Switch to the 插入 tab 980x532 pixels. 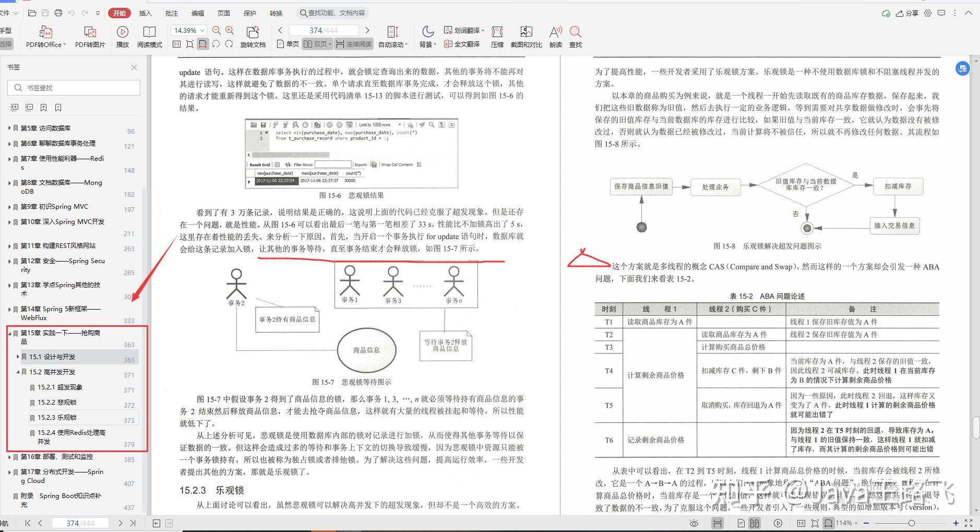[146, 13]
